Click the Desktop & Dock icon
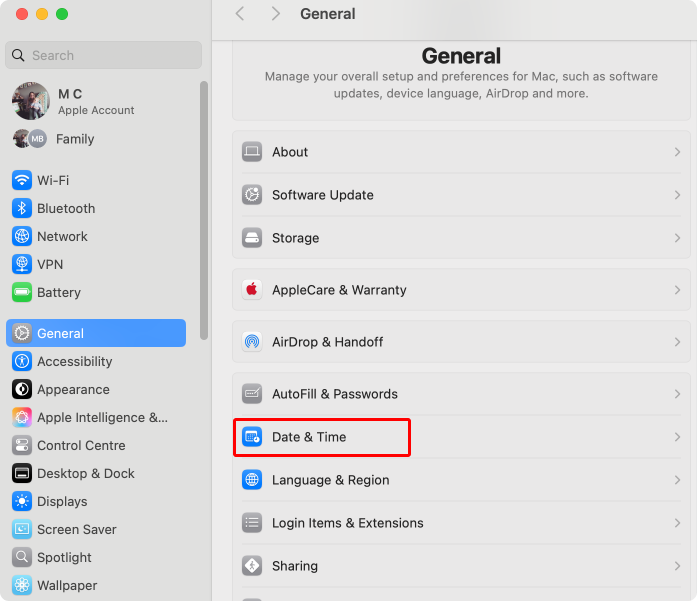 22,473
